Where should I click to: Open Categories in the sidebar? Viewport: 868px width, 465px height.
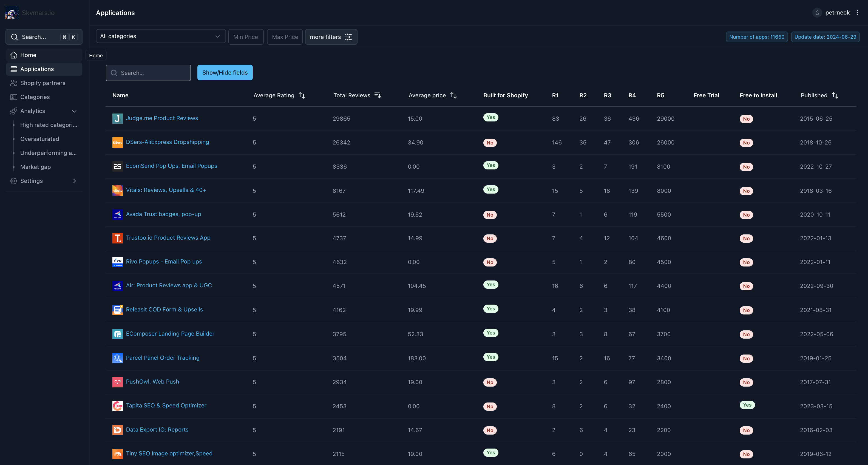coord(44,97)
